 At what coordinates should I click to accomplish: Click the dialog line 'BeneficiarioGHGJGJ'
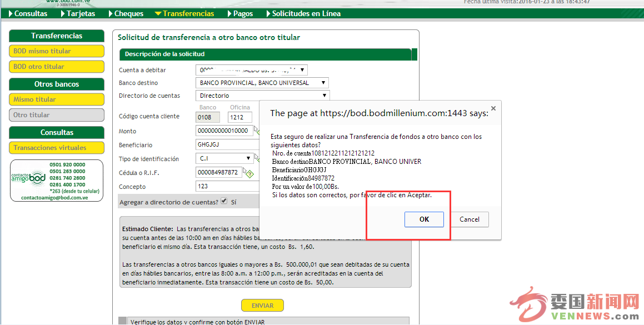click(299, 169)
